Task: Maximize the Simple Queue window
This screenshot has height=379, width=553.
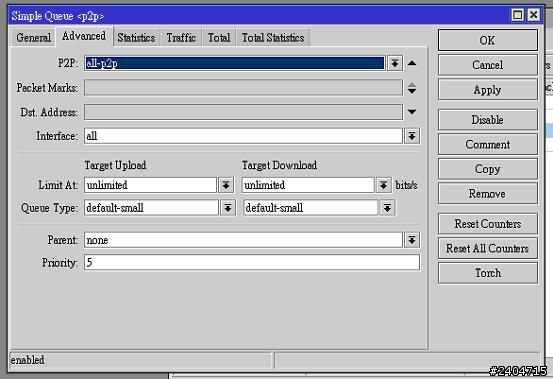Action: (x=517, y=15)
